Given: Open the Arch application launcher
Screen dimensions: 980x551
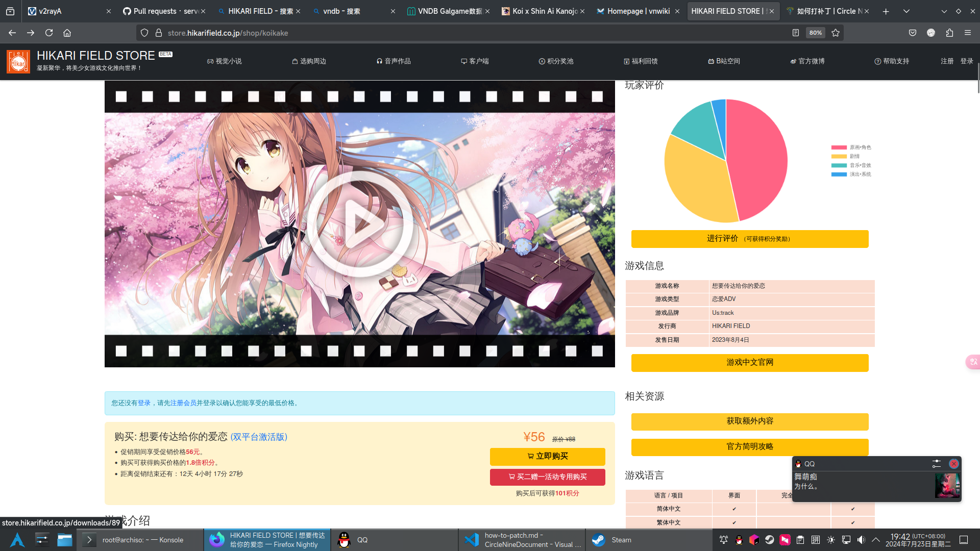Looking at the screenshot, I should click(x=17, y=540).
